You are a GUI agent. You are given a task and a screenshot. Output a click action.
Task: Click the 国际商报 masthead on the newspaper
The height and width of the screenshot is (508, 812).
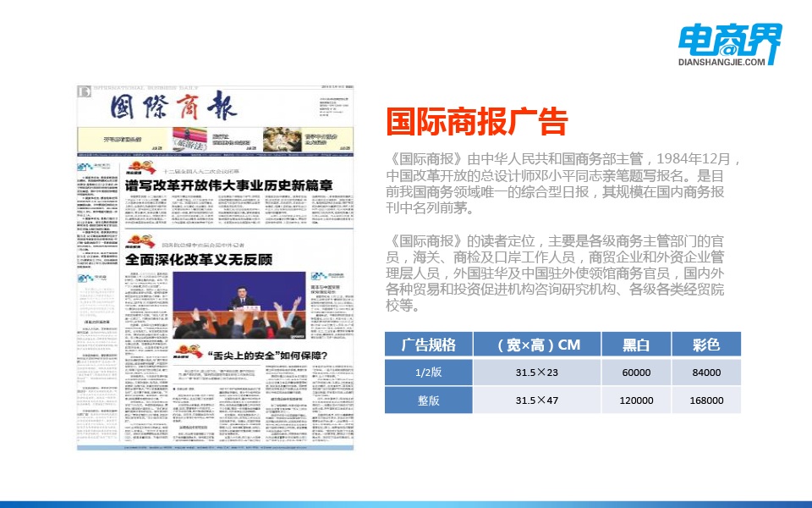(173, 107)
